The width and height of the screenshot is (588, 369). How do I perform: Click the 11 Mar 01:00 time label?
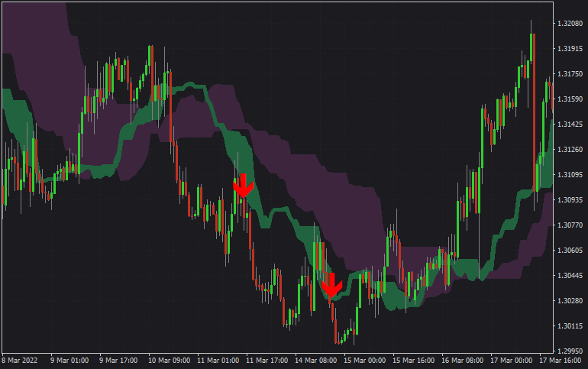tap(218, 361)
